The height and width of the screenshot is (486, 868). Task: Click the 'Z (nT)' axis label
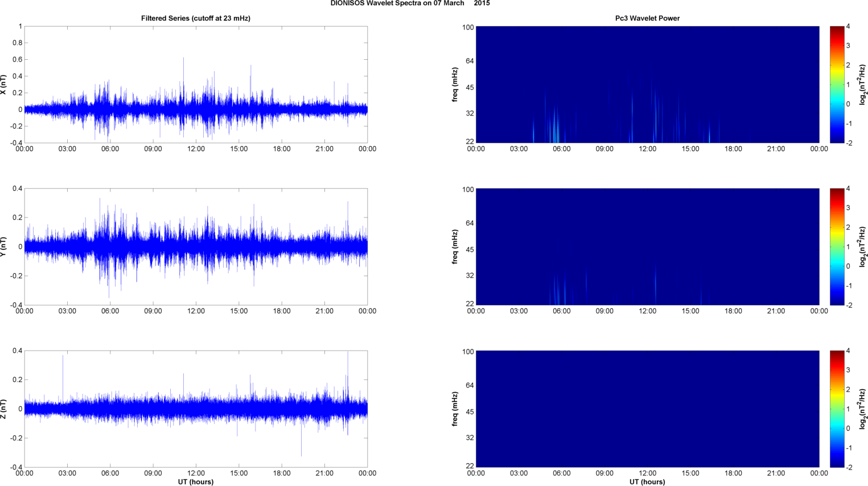click(x=4, y=409)
